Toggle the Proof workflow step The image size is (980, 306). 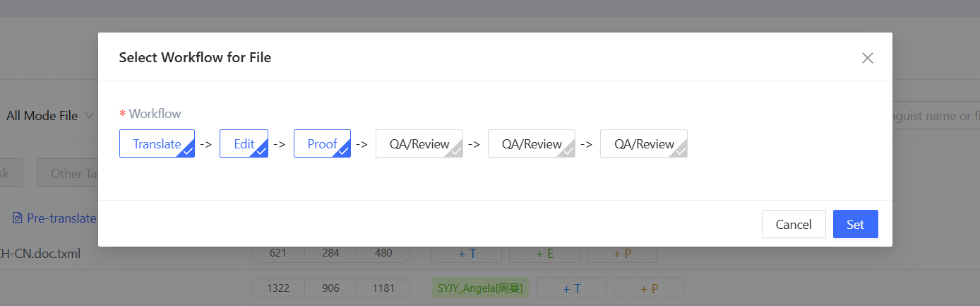[322, 143]
